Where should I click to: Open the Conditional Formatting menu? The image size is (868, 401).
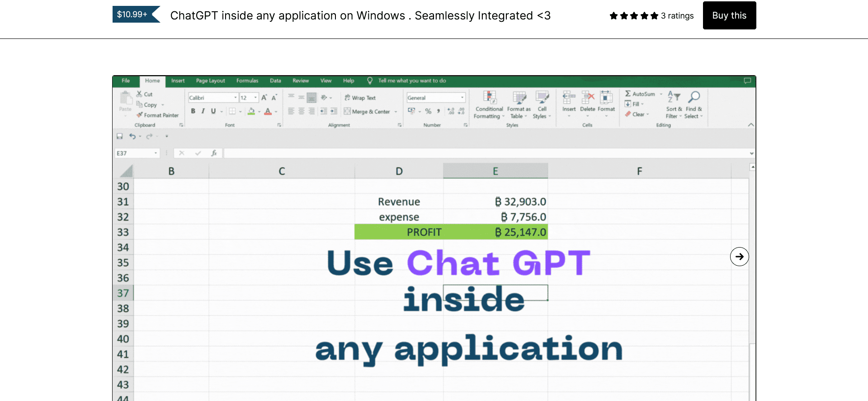(x=489, y=105)
